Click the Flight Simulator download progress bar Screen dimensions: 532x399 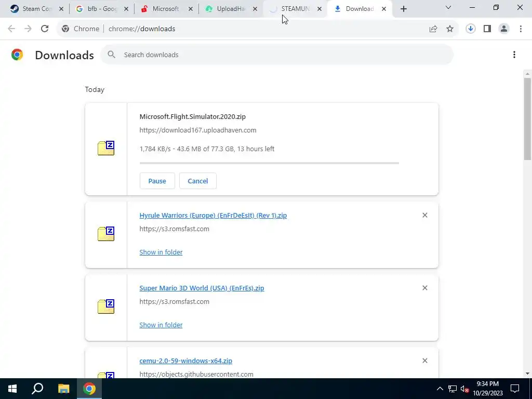269,163
